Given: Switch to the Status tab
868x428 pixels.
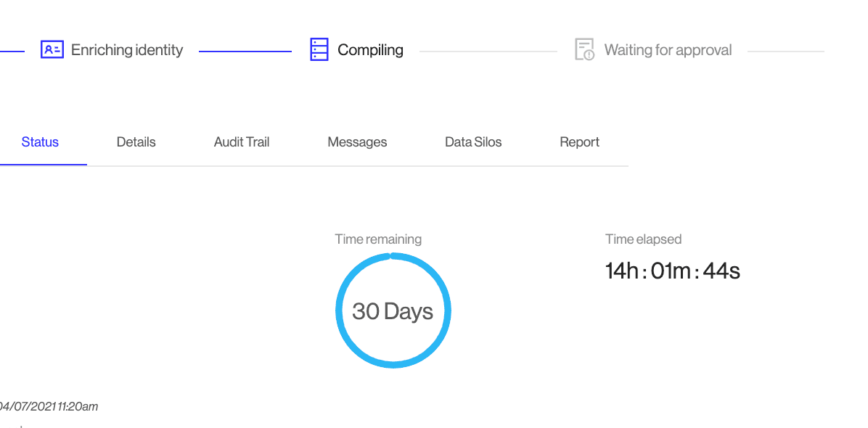Looking at the screenshot, I should (x=40, y=142).
